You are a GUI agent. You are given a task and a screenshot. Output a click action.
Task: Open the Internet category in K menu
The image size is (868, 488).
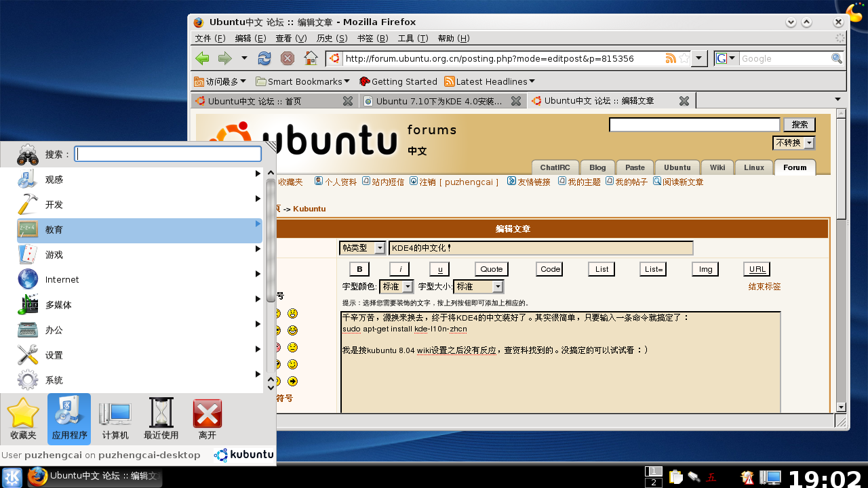140,280
